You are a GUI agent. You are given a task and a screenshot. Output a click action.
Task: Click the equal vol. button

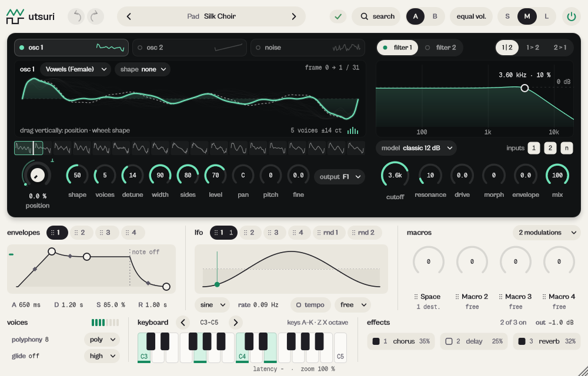471,16
